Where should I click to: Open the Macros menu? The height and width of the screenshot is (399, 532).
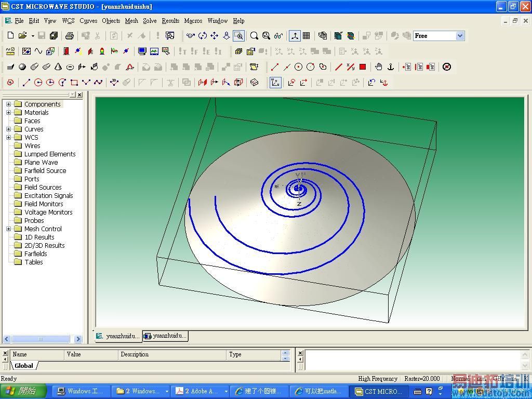point(193,21)
